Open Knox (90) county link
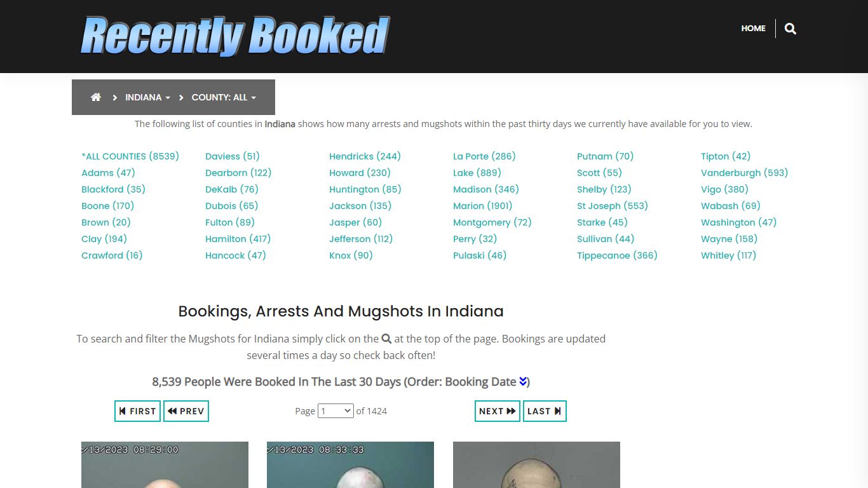The height and width of the screenshot is (488, 868). click(351, 255)
